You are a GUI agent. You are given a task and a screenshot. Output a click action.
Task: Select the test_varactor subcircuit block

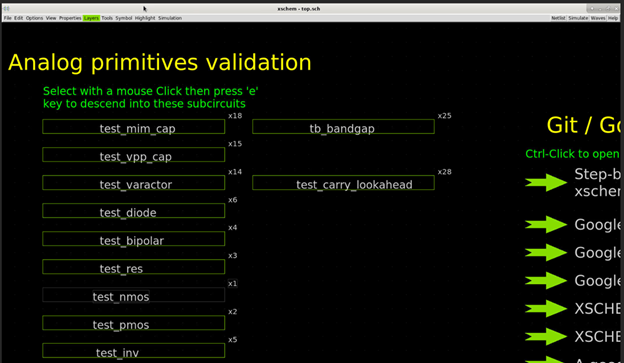click(134, 183)
